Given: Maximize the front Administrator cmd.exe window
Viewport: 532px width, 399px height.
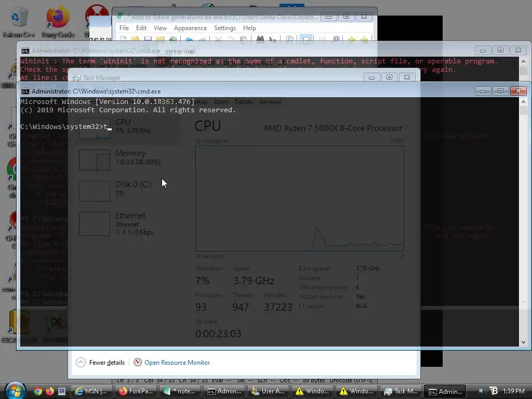Looking at the screenshot, I should [x=500, y=90].
